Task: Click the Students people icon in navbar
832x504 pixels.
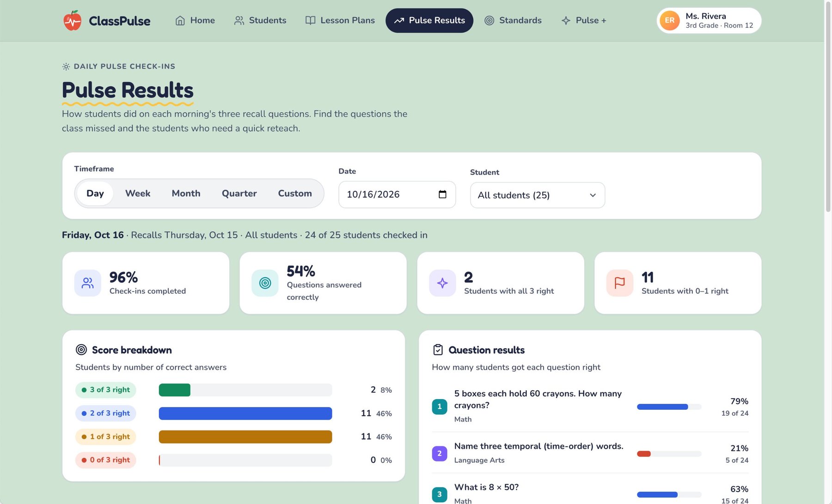Action: pyautogui.click(x=239, y=20)
